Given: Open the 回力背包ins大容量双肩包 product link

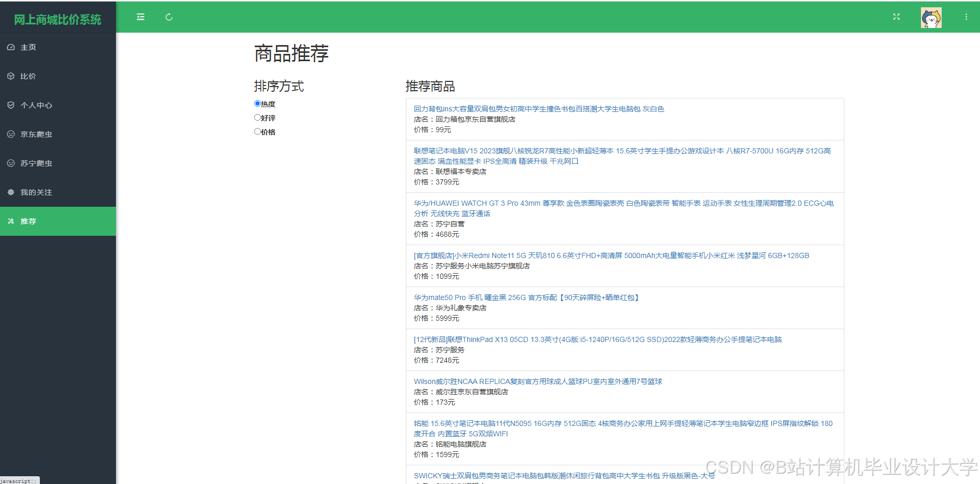Looking at the screenshot, I should tap(539, 109).
